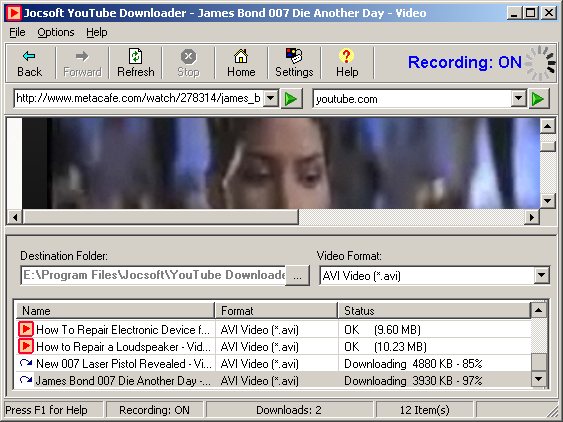563x422 pixels.
Task: Click the '12 Item(s)' status bar entry
Action: [424, 410]
